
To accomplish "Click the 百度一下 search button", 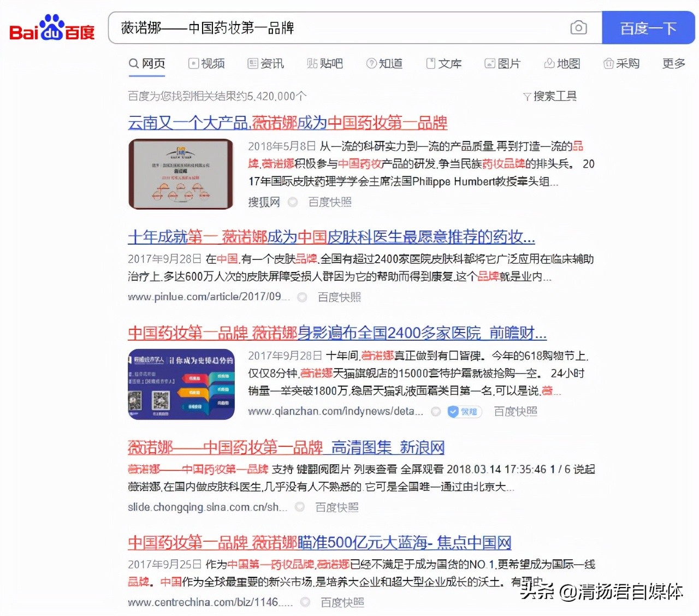I will (x=648, y=27).
